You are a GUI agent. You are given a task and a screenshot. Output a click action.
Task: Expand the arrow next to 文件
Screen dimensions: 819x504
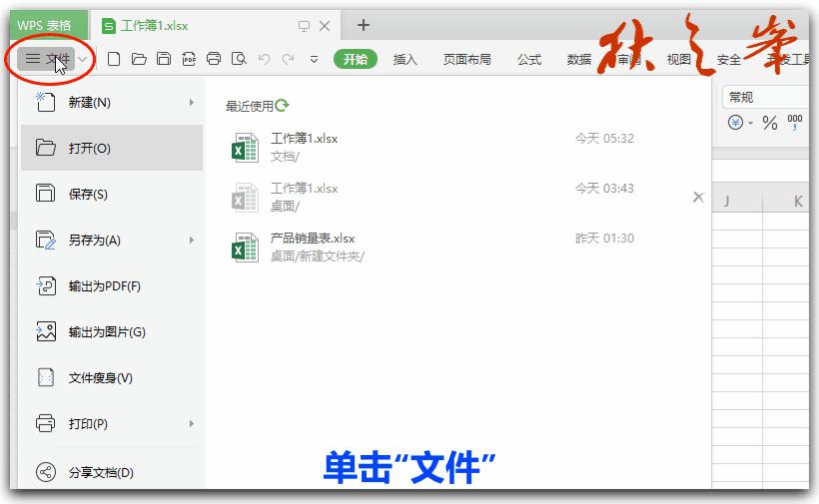[83, 59]
